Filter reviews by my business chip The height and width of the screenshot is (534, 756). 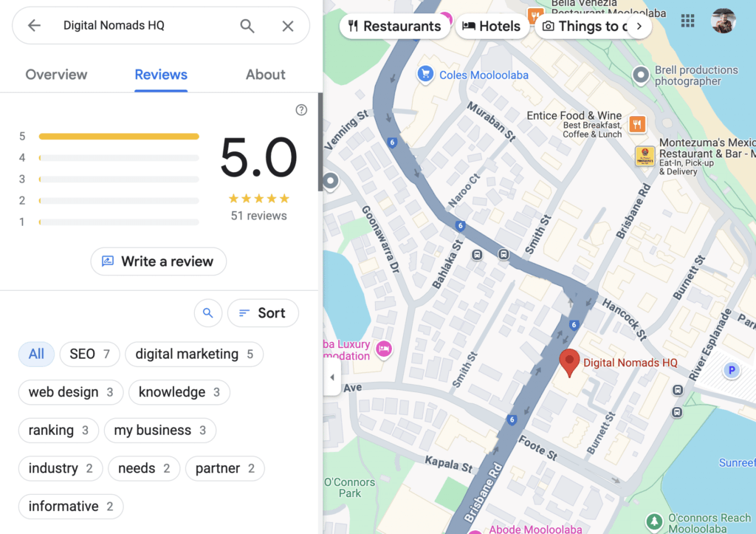pyautogui.click(x=159, y=431)
